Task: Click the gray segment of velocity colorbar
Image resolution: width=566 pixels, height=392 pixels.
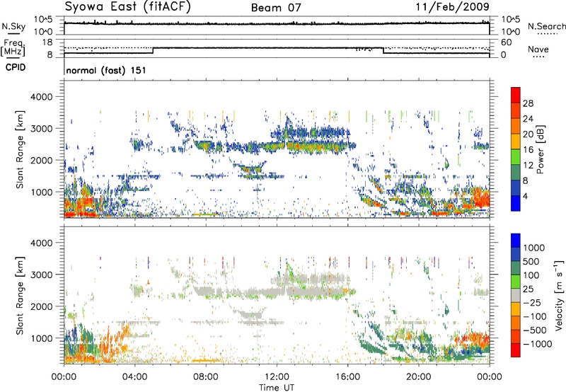Action: (x=516, y=296)
